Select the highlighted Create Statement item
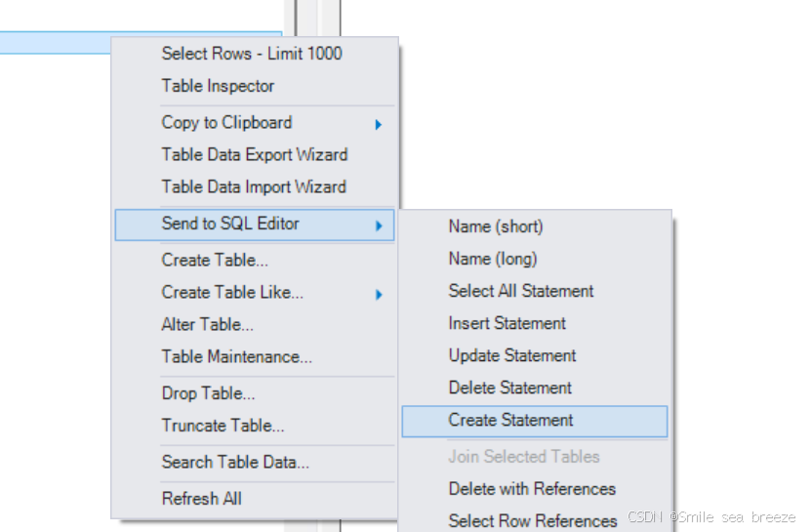811x532 pixels. coord(535,421)
